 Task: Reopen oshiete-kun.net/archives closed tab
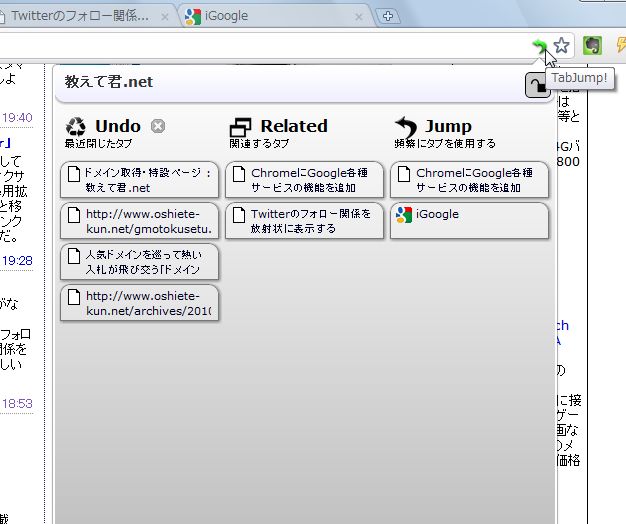pyautogui.click(x=139, y=303)
